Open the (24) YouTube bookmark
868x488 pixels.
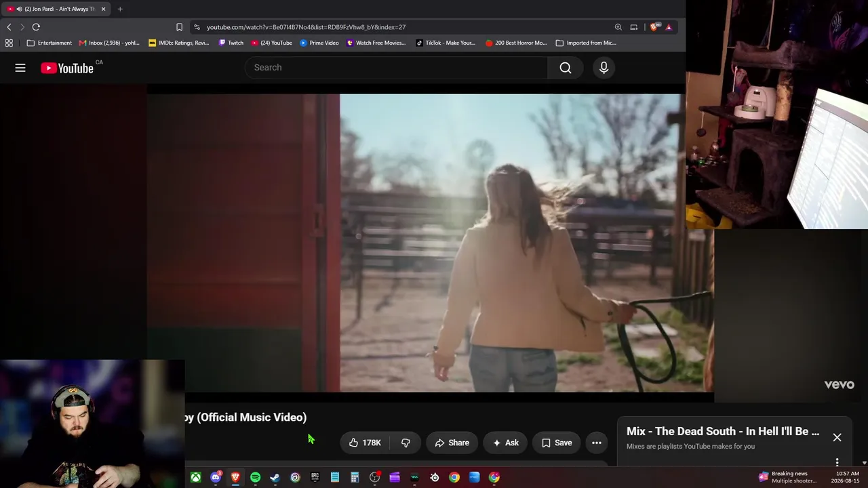271,43
